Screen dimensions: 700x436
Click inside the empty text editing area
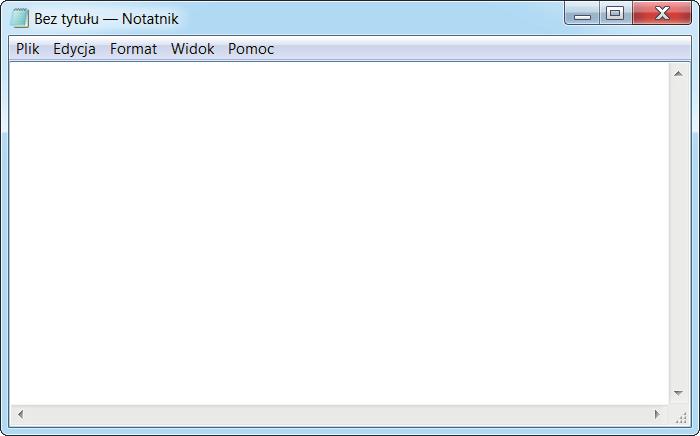(x=339, y=233)
